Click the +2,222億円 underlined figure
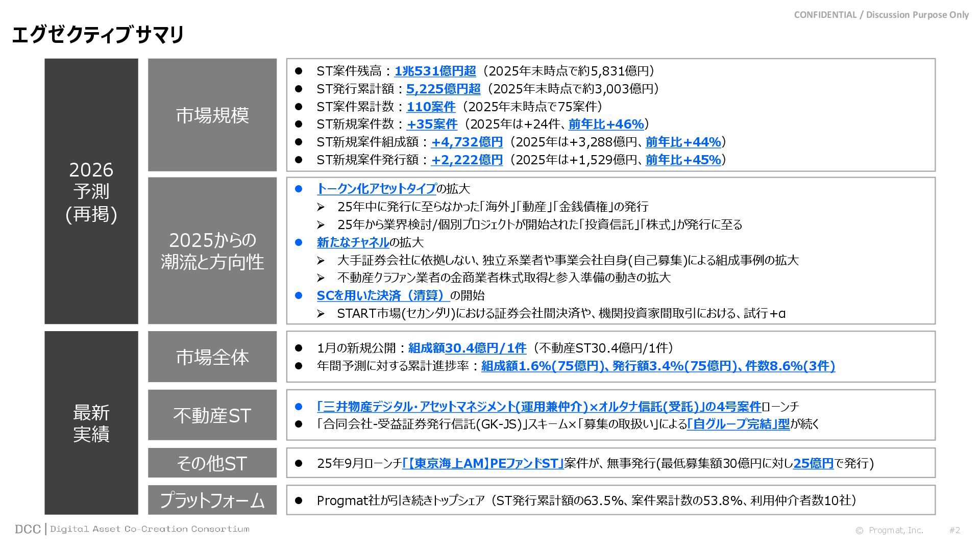The height and width of the screenshot is (551, 980). click(467, 160)
